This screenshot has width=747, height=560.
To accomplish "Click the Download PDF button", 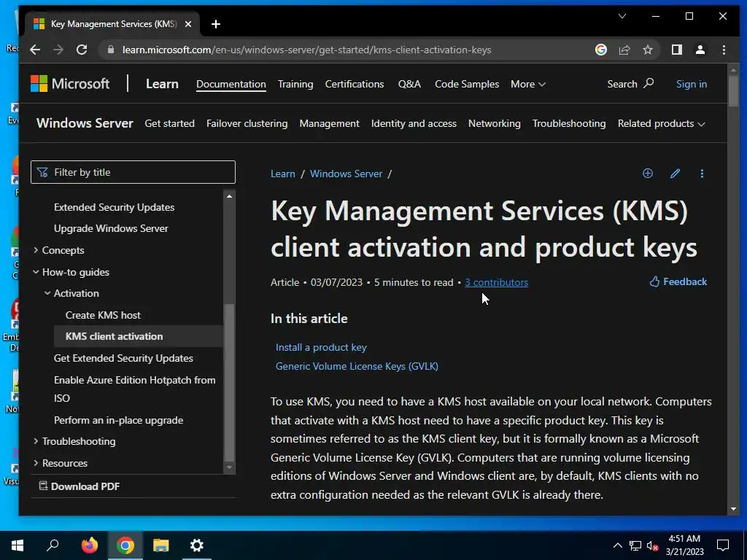I will tap(79, 486).
